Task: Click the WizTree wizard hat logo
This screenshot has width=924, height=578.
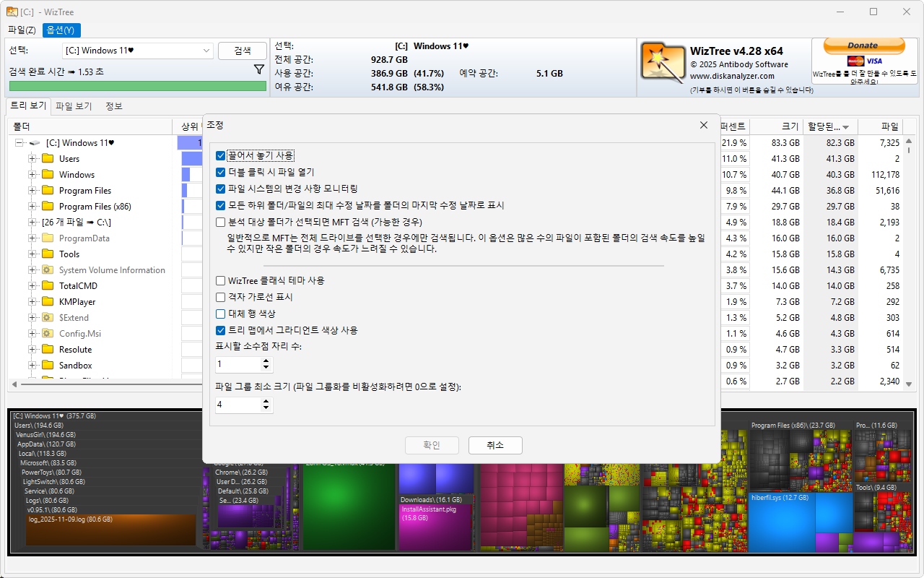Action: pos(662,61)
